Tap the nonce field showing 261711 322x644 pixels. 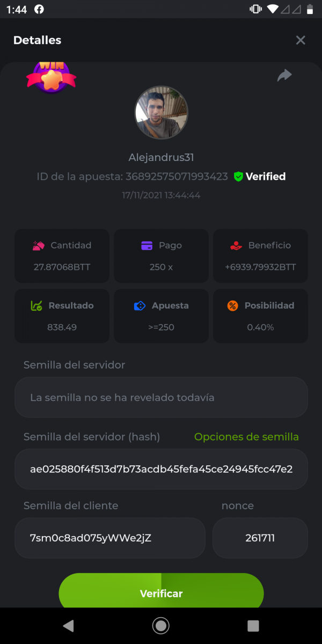260,538
